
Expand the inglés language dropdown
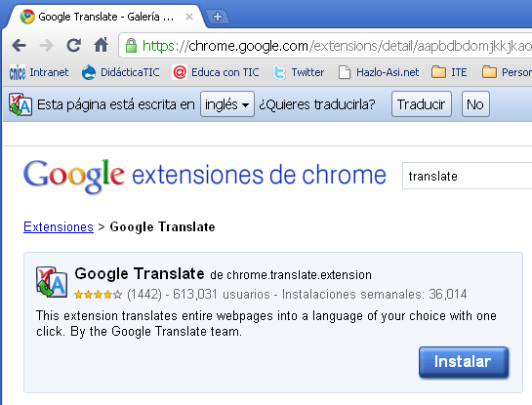click(227, 104)
